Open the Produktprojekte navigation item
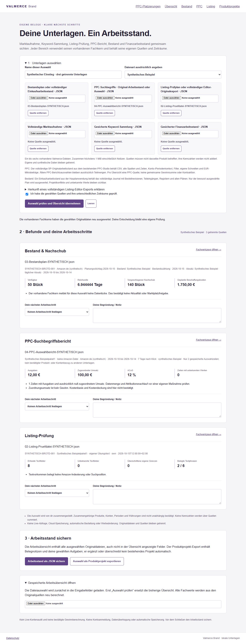 point(229,6)
